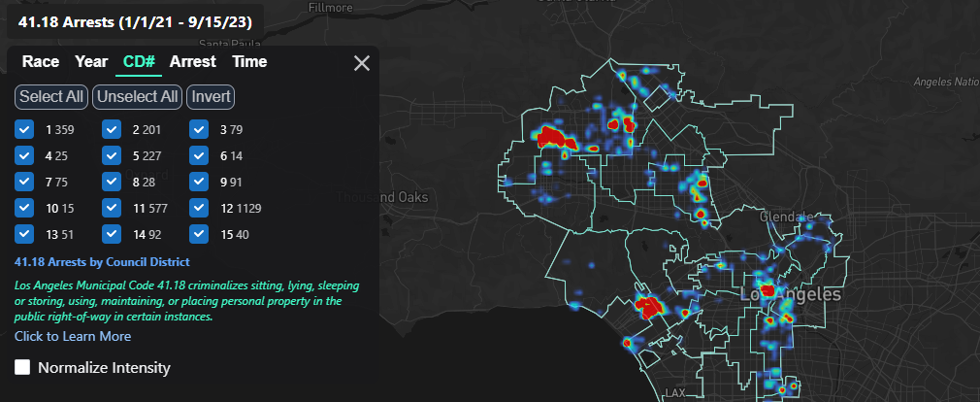Switch to the Race tab
This screenshot has width=980, height=402.
pyautogui.click(x=41, y=61)
